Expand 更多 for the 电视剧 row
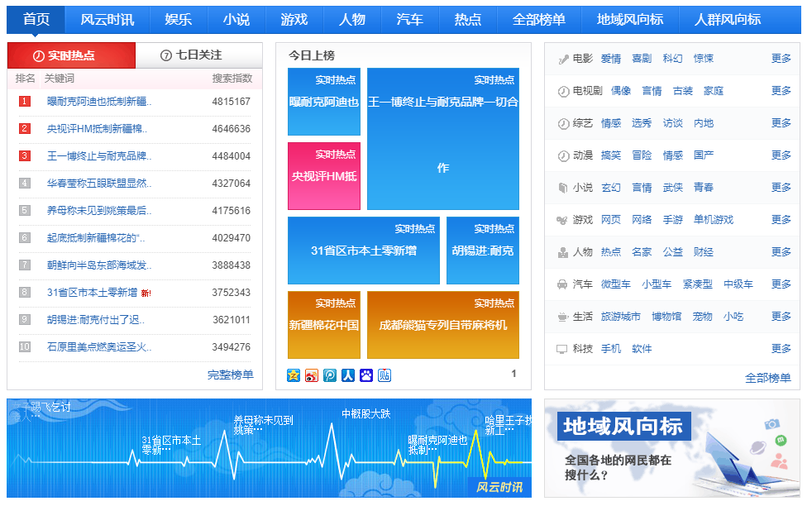Image resolution: width=812 pixels, height=506 pixels. [781, 91]
